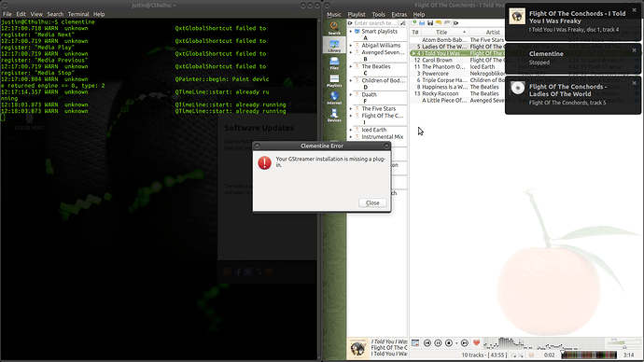The height and width of the screenshot is (362, 644).
Task: Open the terminal's File menu
Action: (7, 14)
